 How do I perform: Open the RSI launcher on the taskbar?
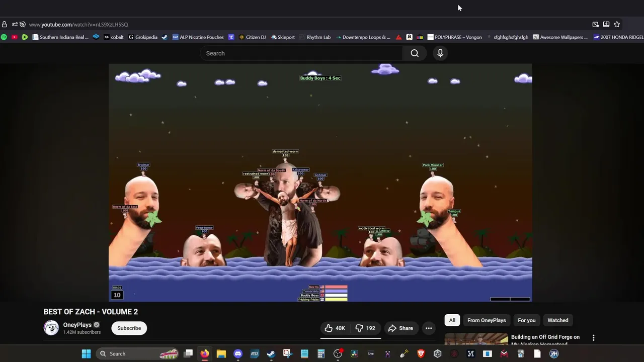[255, 354]
